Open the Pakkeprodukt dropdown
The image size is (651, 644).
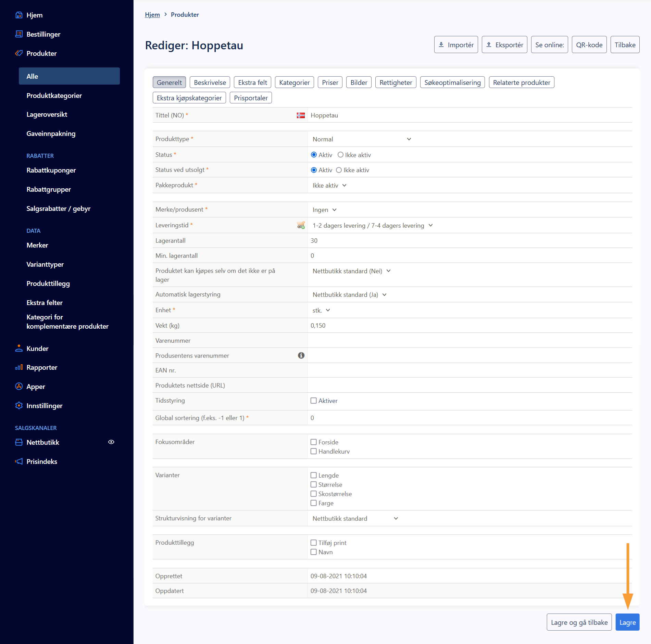click(x=329, y=185)
